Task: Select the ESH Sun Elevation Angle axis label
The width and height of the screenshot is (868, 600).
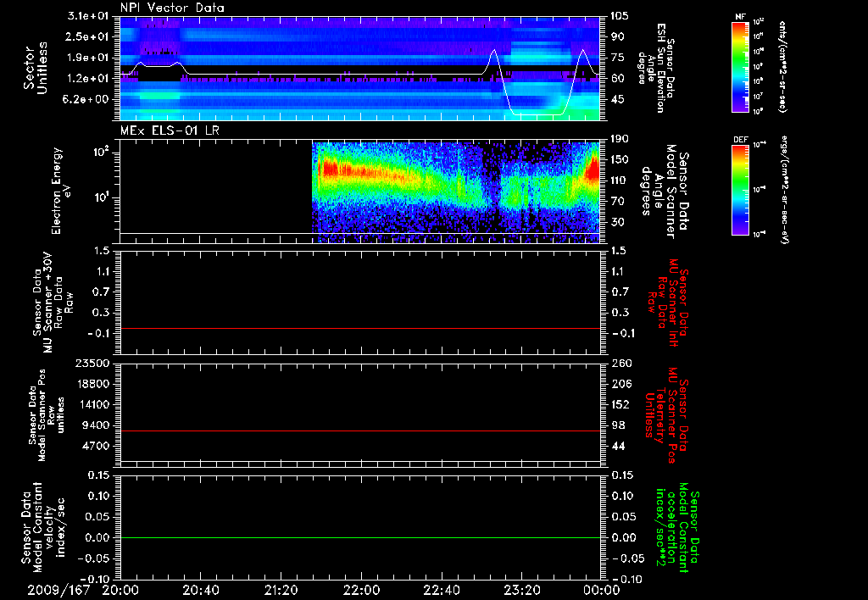Action: 658,68
